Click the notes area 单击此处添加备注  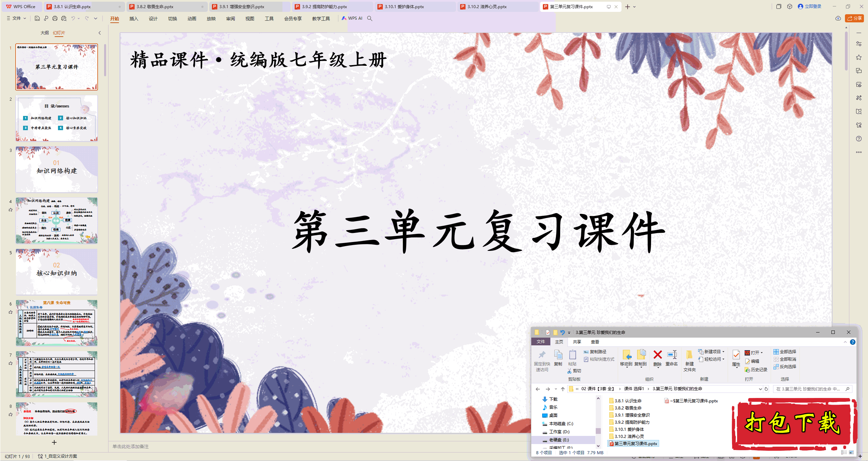pos(131,446)
